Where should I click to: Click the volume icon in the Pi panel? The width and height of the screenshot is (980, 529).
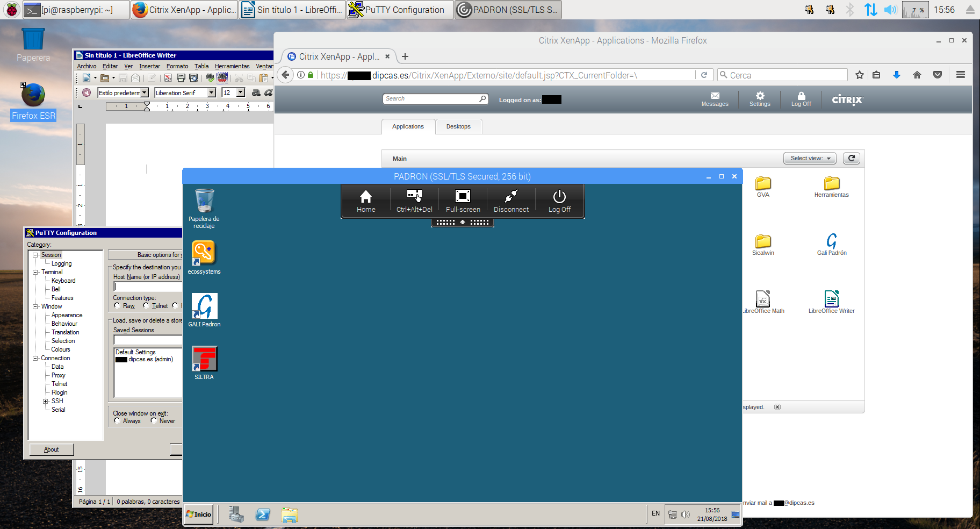coord(890,10)
